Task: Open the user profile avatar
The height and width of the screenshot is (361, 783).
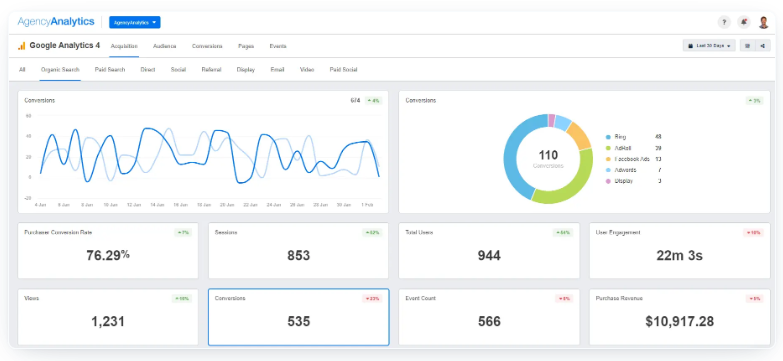Action: [764, 22]
